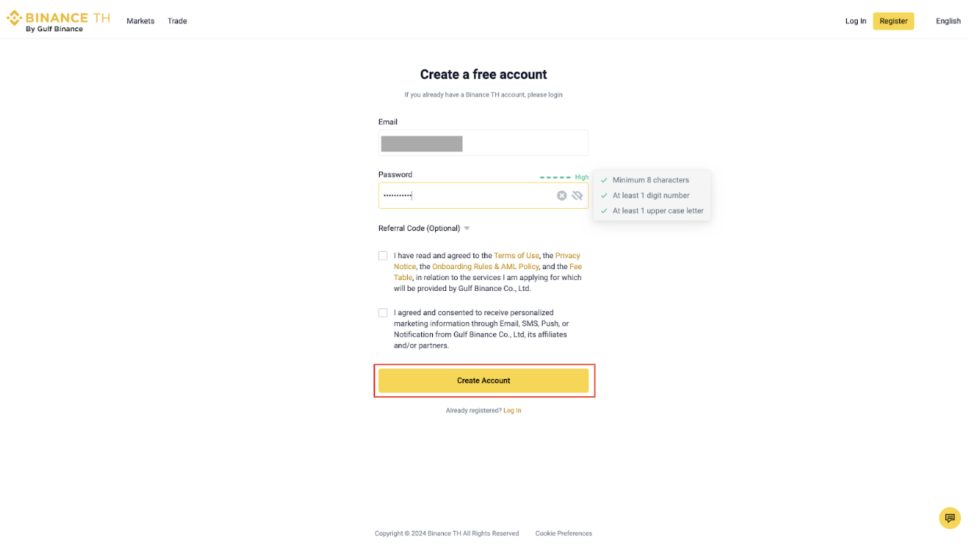Click the Binance TH logo

click(x=58, y=19)
